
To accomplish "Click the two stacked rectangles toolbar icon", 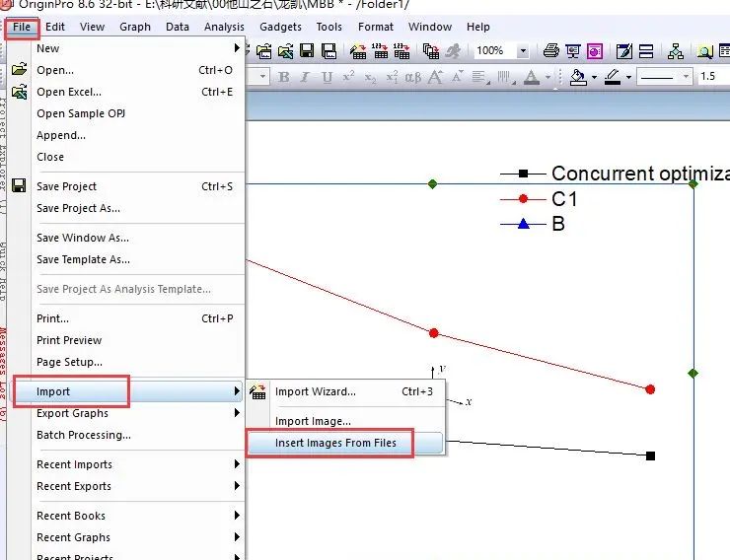I will coord(646,51).
